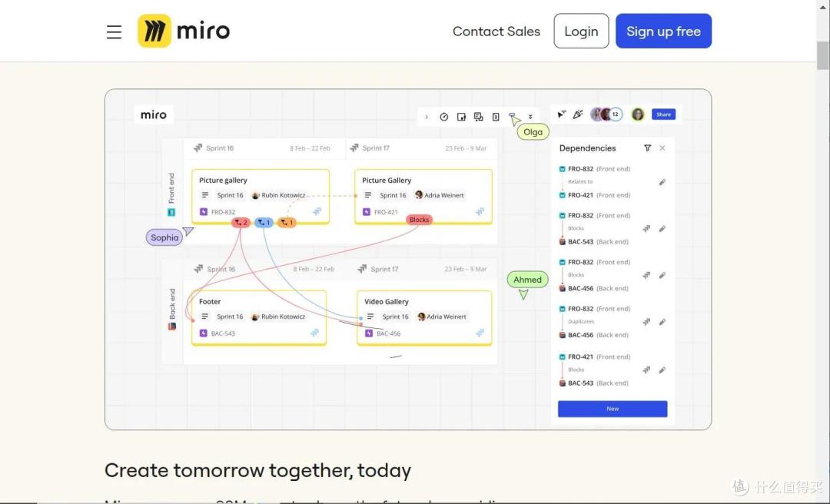This screenshot has width=830, height=504.
Task: Click Jira icon on FRO-832 card
Action: (x=317, y=212)
